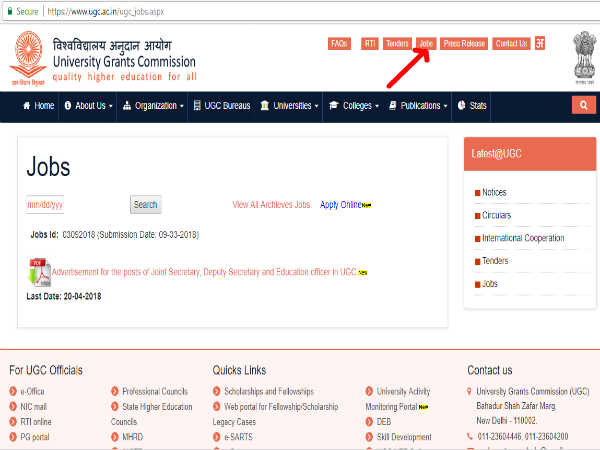The height and width of the screenshot is (450, 600).
Task: Open State Higher Education Councils link
Action: (152, 414)
